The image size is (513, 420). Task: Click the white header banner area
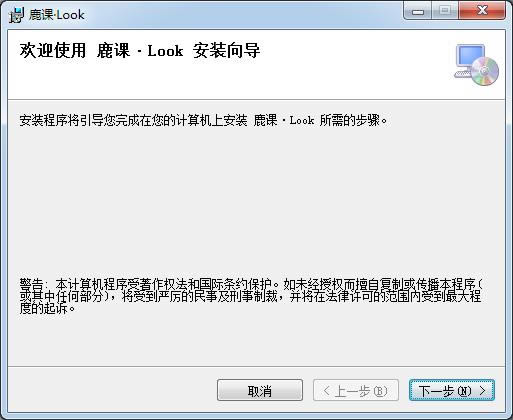[x=256, y=65]
